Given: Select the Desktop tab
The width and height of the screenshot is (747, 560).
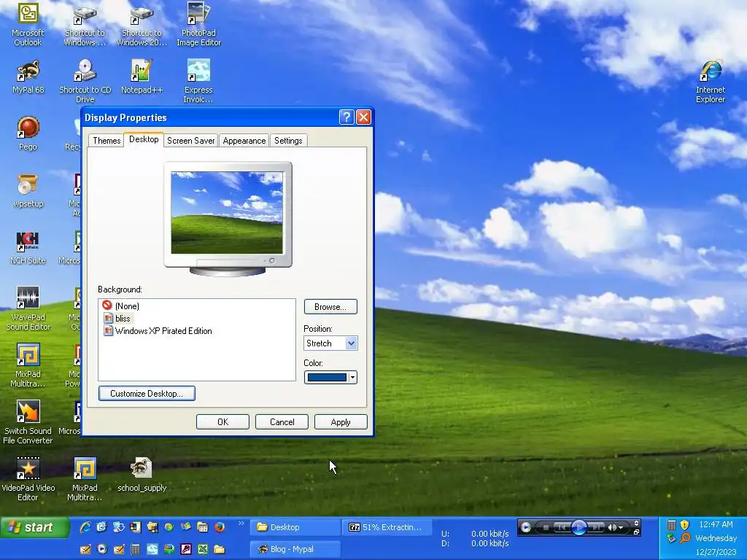Looking at the screenshot, I should click(x=144, y=139).
